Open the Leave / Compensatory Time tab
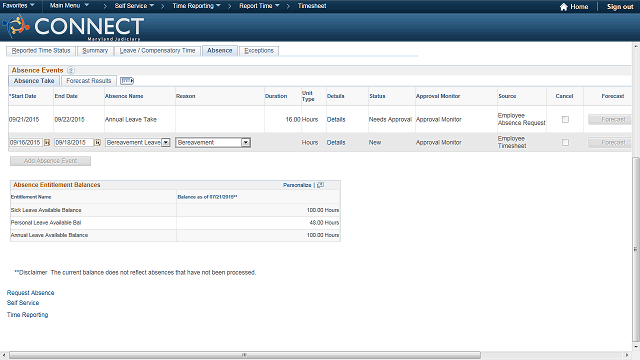The height and width of the screenshot is (360, 640). click(x=157, y=51)
